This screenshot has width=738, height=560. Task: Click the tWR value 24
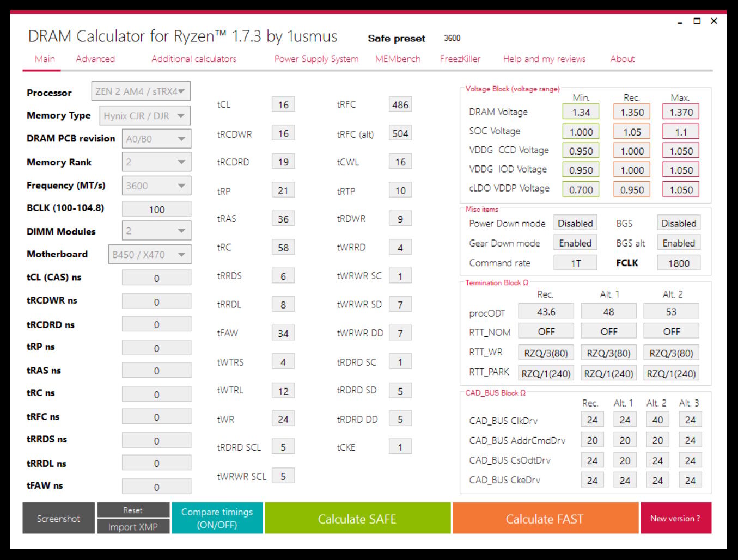point(283,419)
